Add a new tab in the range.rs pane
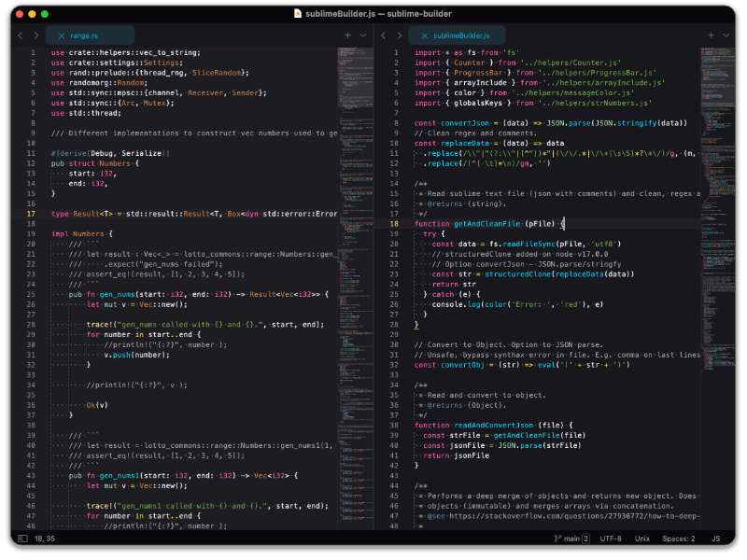This screenshot has width=747, height=560. 347,35
